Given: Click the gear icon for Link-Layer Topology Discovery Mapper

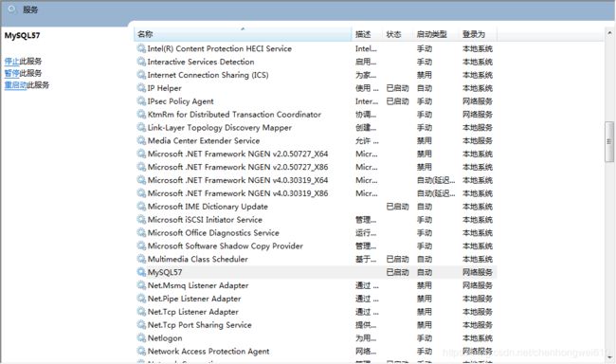Looking at the screenshot, I should (141, 127).
